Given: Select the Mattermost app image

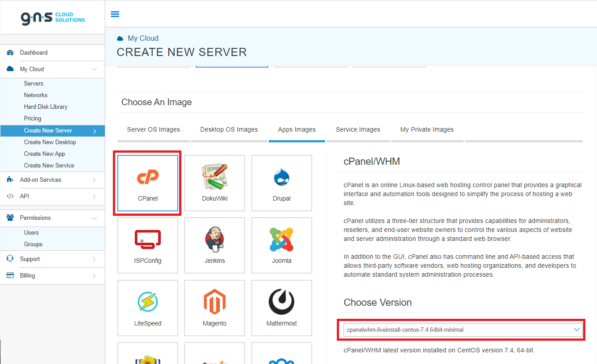Looking at the screenshot, I should pos(282,308).
